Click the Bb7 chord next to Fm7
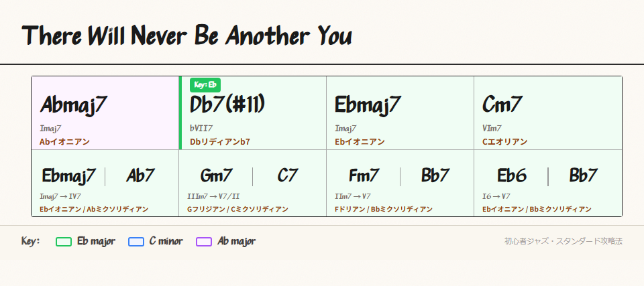The width and height of the screenshot is (644, 286). click(435, 176)
